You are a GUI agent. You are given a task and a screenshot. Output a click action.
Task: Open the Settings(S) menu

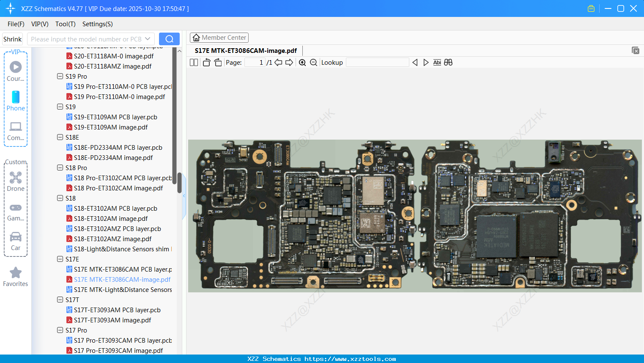[97, 24]
